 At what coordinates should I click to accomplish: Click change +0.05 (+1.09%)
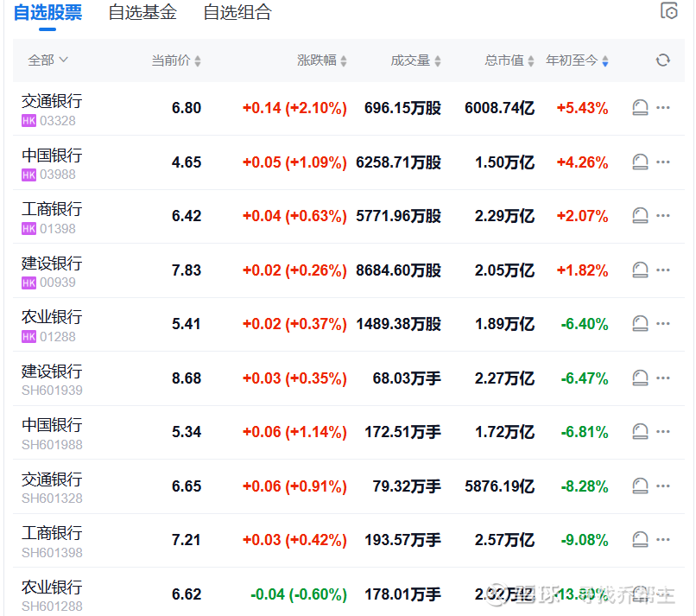pyautogui.click(x=294, y=162)
